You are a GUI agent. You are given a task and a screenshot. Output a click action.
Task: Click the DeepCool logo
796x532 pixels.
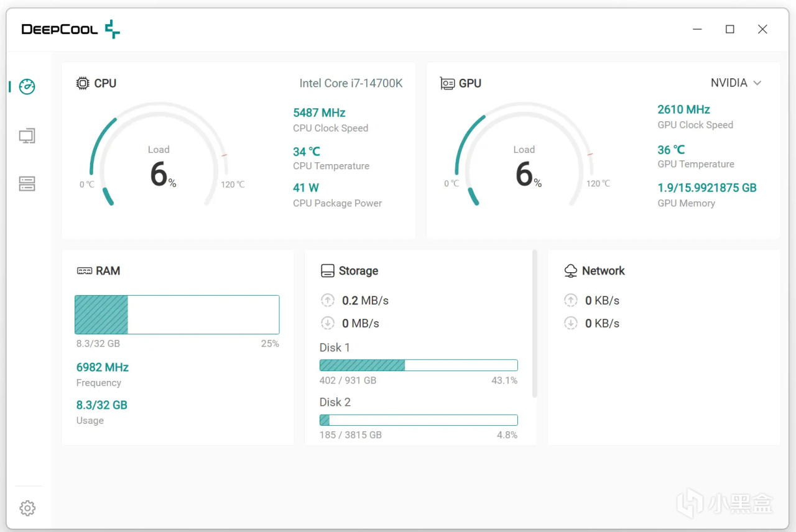(x=71, y=29)
